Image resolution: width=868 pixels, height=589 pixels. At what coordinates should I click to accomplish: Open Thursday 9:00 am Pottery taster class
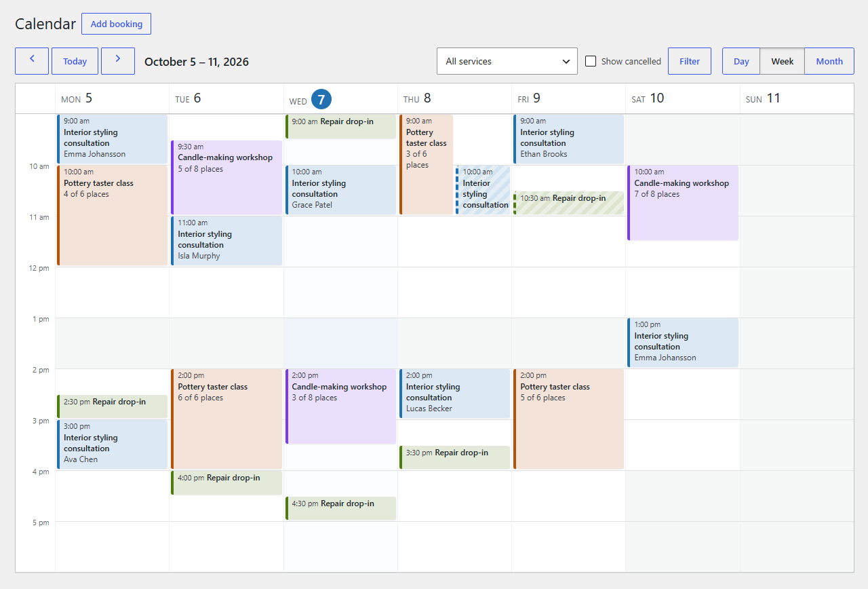[x=426, y=165]
